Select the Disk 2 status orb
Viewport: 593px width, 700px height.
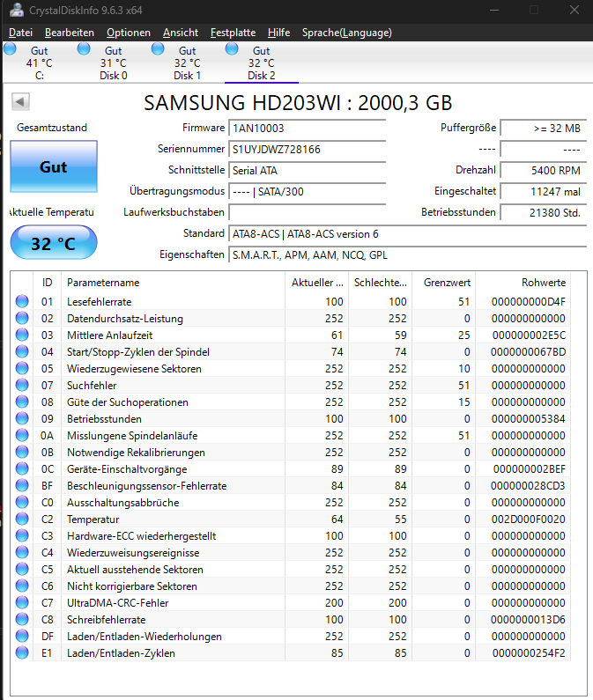(232, 48)
